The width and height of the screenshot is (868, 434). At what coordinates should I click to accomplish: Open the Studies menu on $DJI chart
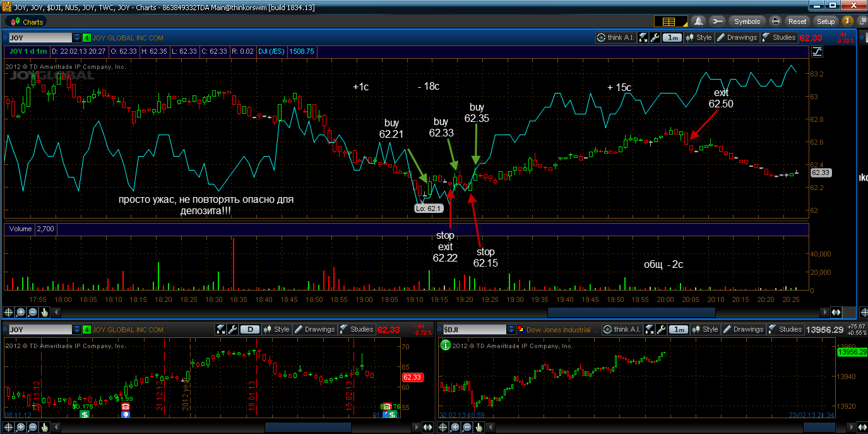[785, 329]
